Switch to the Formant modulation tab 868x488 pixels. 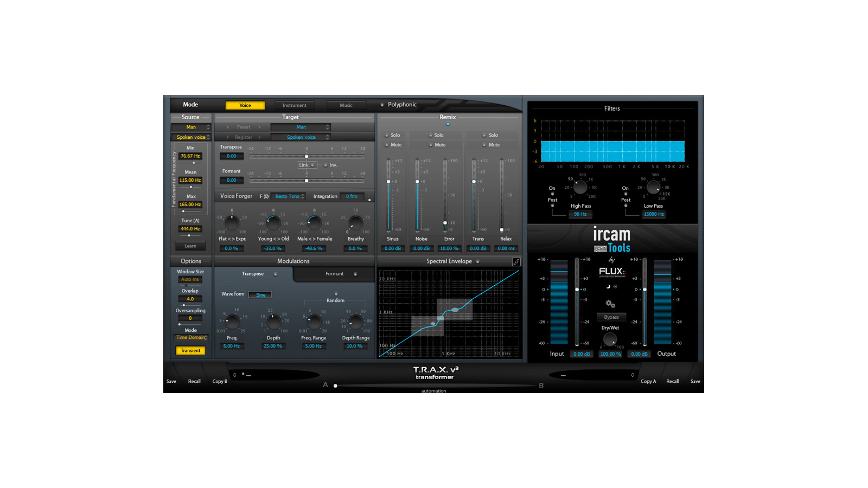(x=335, y=274)
